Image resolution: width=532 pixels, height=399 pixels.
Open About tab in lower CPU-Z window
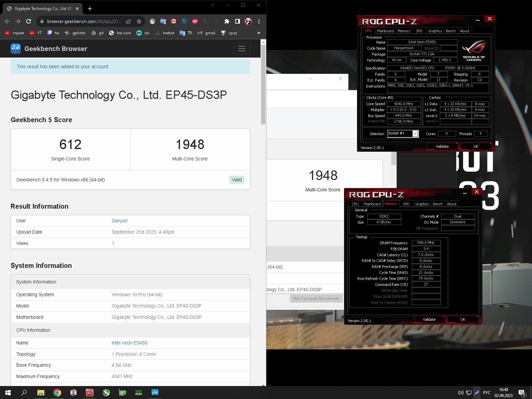point(452,204)
